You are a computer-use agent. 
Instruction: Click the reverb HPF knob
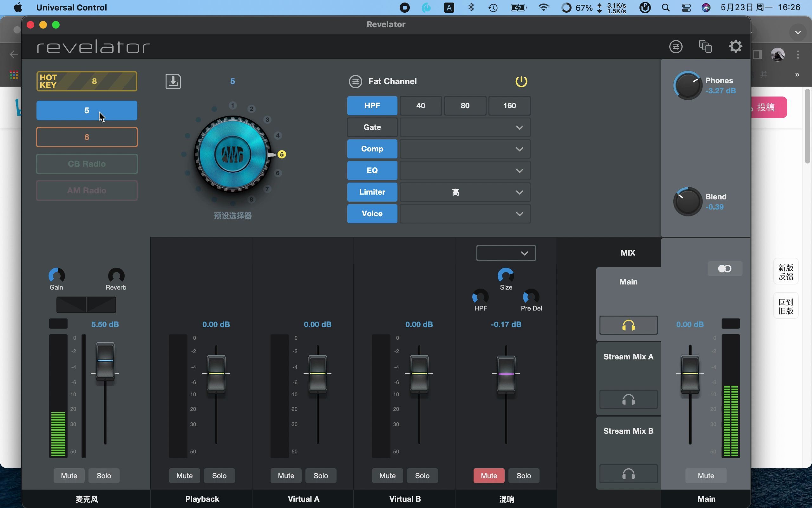[481, 297]
